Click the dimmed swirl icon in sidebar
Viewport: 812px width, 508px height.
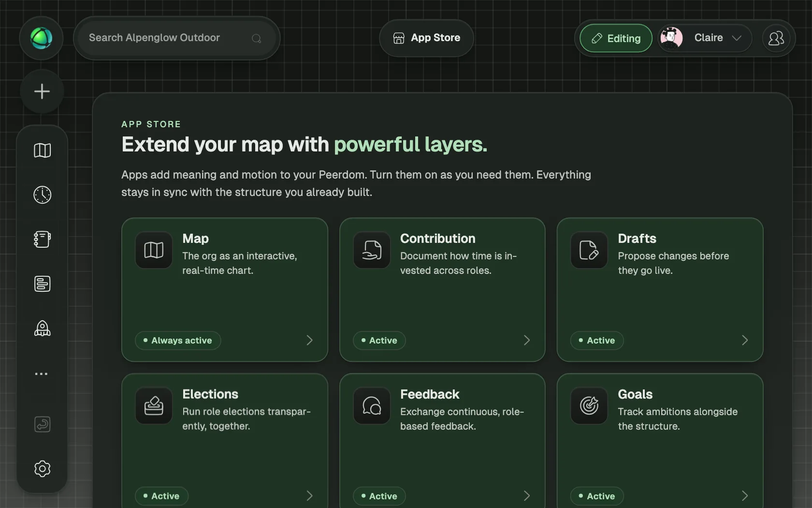tap(42, 424)
